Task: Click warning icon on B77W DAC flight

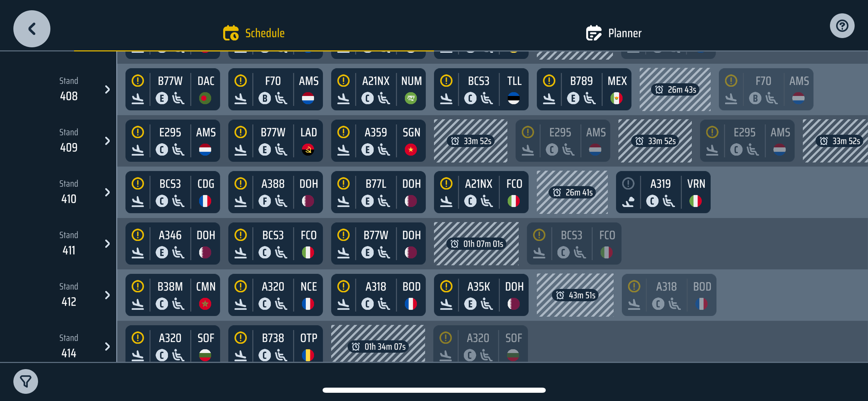Action: 138,81
